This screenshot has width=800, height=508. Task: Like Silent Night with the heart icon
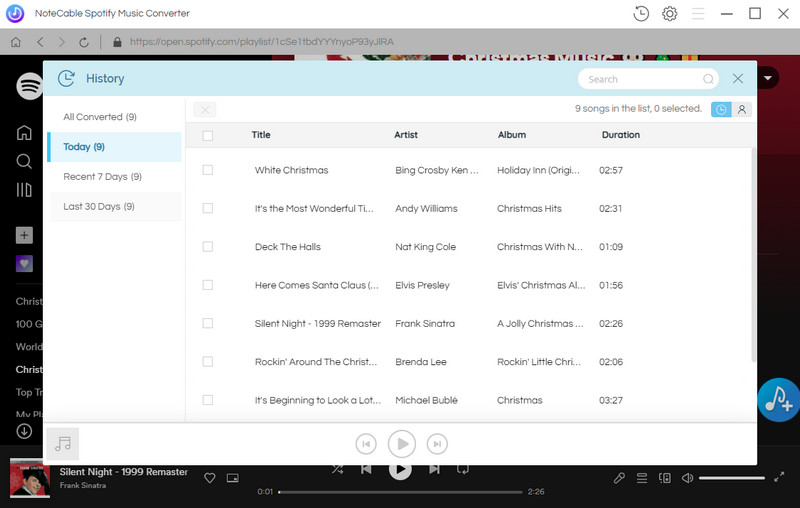click(x=210, y=479)
